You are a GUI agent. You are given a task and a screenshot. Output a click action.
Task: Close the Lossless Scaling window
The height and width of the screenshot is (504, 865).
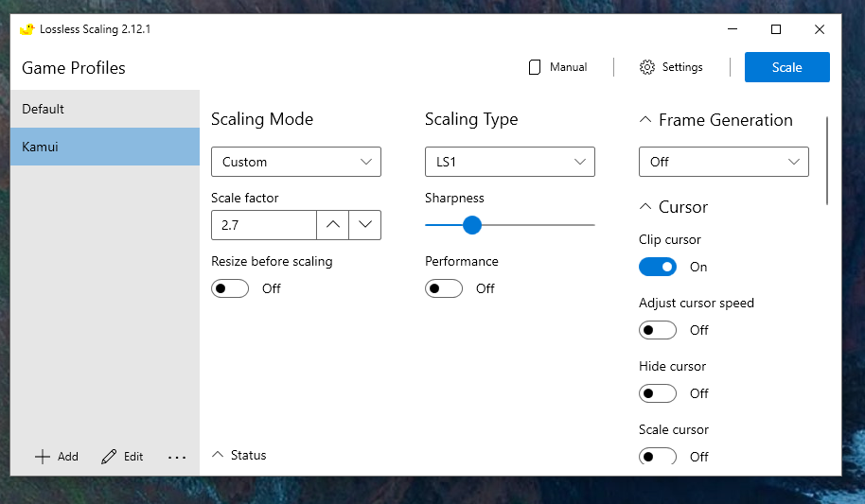pyautogui.click(x=820, y=29)
